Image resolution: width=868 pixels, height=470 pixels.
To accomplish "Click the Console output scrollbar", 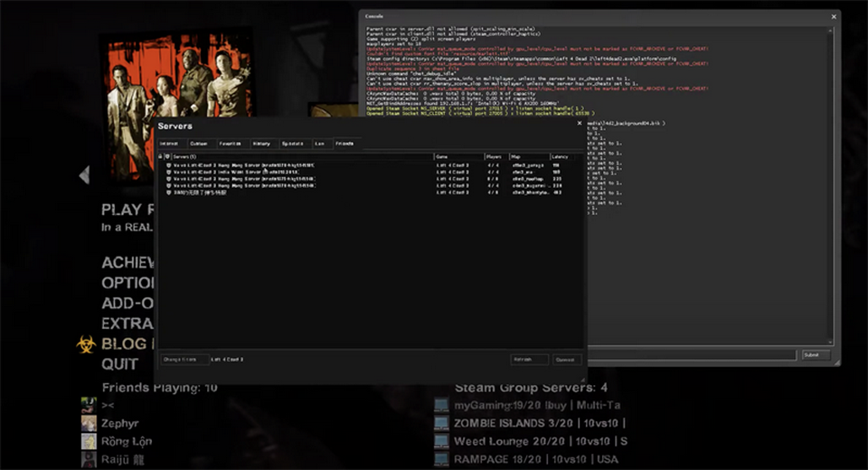I will pos(830,185).
